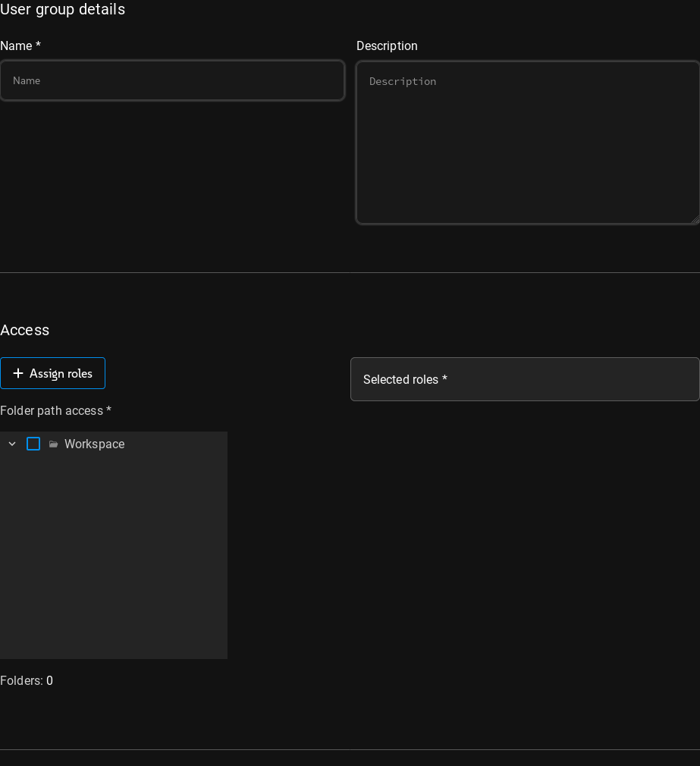The height and width of the screenshot is (766, 700).
Task: Click the plus icon on Assign roles
Action: point(18,373)
